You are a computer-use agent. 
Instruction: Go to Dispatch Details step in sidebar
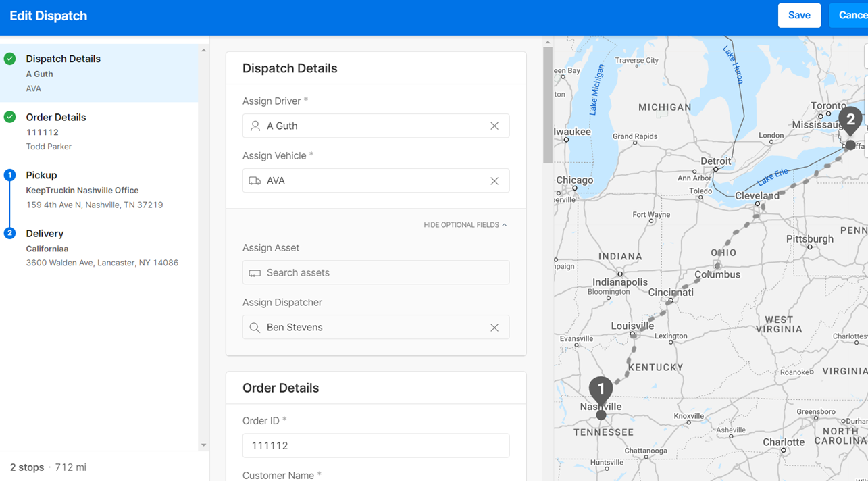coord(63,59)
